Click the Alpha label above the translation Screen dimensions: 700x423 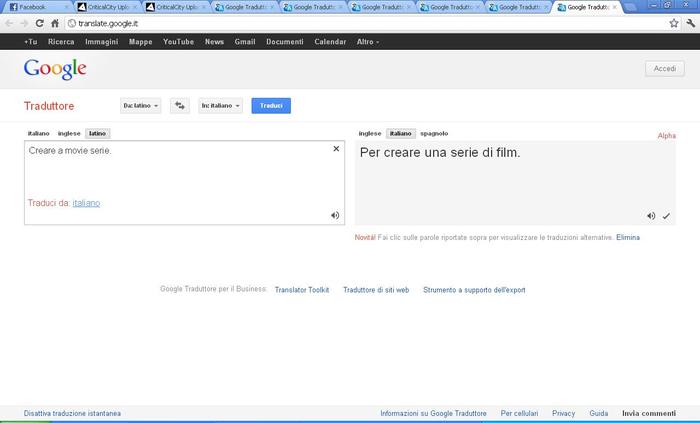pyautogui.click(x=667, y=135)
